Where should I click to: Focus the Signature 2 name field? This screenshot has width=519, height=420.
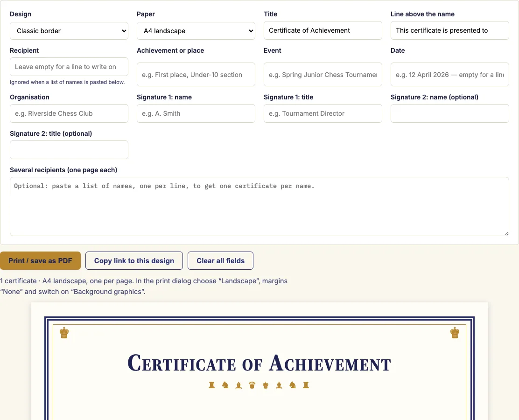click(449, 113)
